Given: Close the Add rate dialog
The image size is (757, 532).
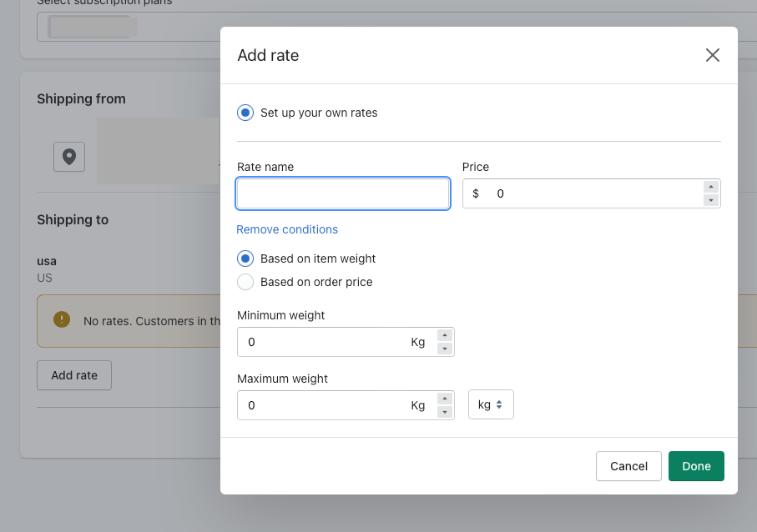Looking at the screenshot, I should (712, 55).
